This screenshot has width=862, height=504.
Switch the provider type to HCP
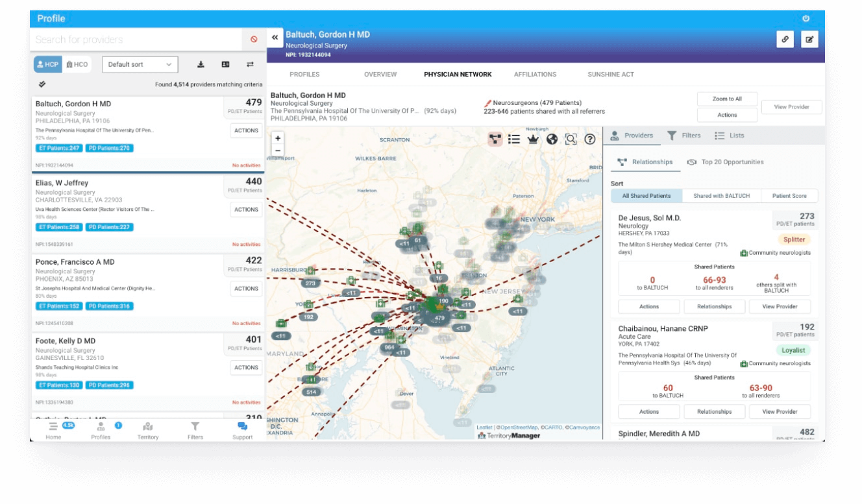48,64
